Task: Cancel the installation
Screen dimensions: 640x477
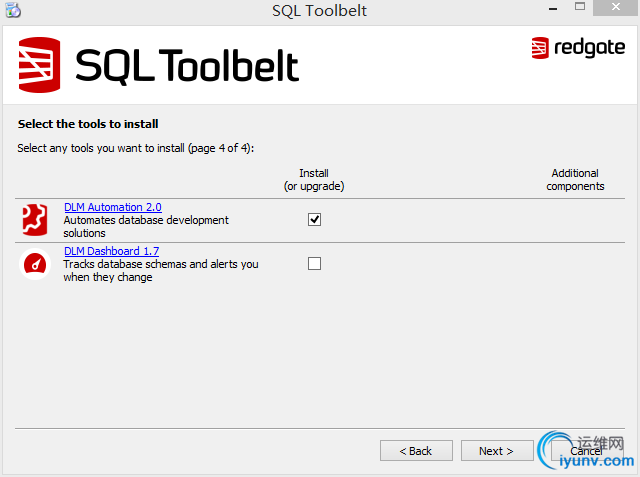Action: coord(587,450)
